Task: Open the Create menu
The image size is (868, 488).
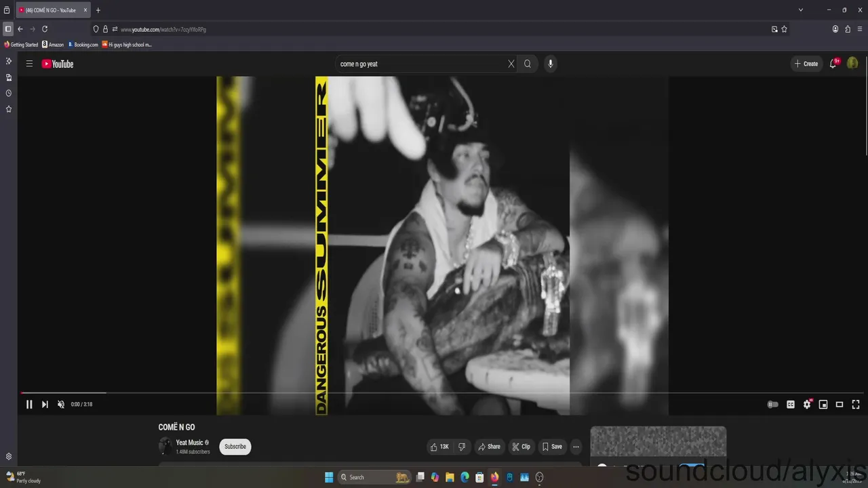Action: (x=806, y=64)
